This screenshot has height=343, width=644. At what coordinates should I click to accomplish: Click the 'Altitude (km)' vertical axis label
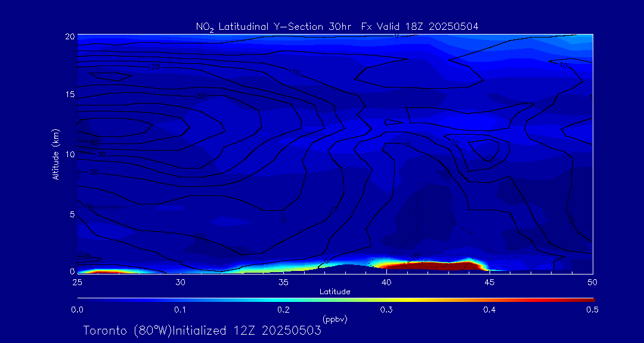click(56, 154)
